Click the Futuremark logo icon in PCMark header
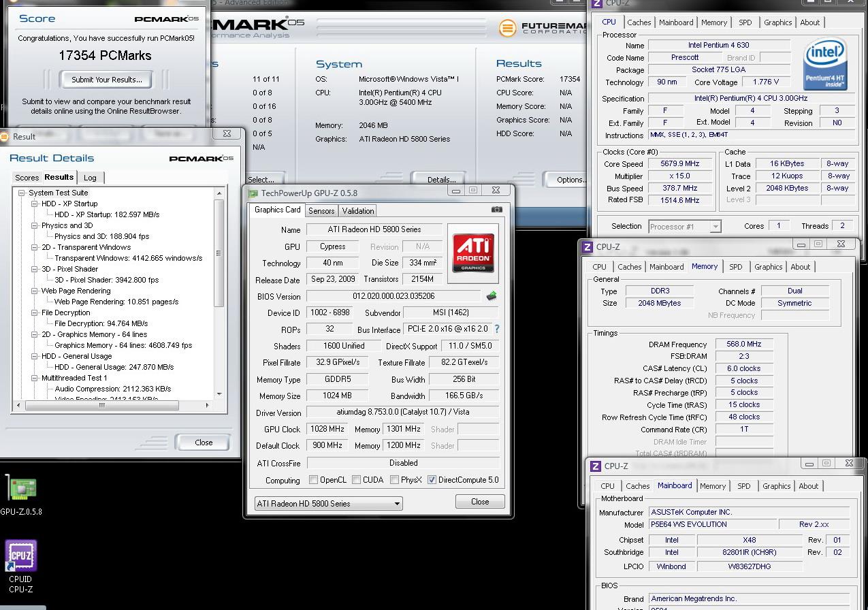This screenshot has width=868, height=610. point(507,28)
